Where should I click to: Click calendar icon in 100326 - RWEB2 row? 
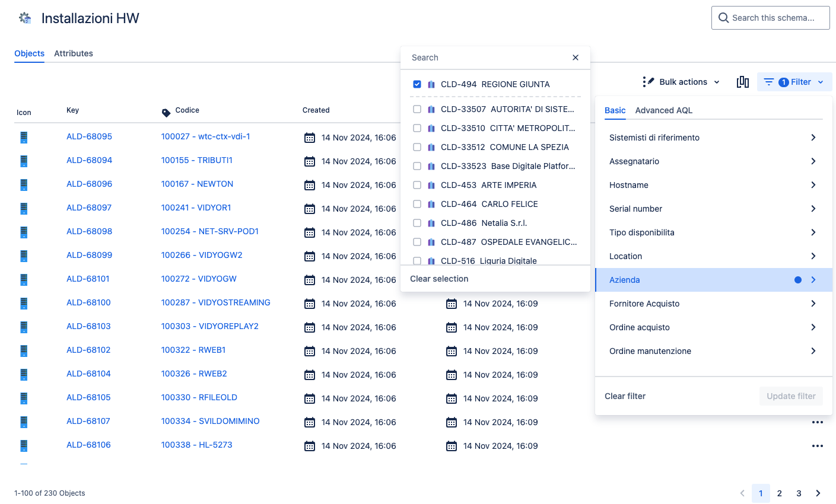click(x=310, y=375)
